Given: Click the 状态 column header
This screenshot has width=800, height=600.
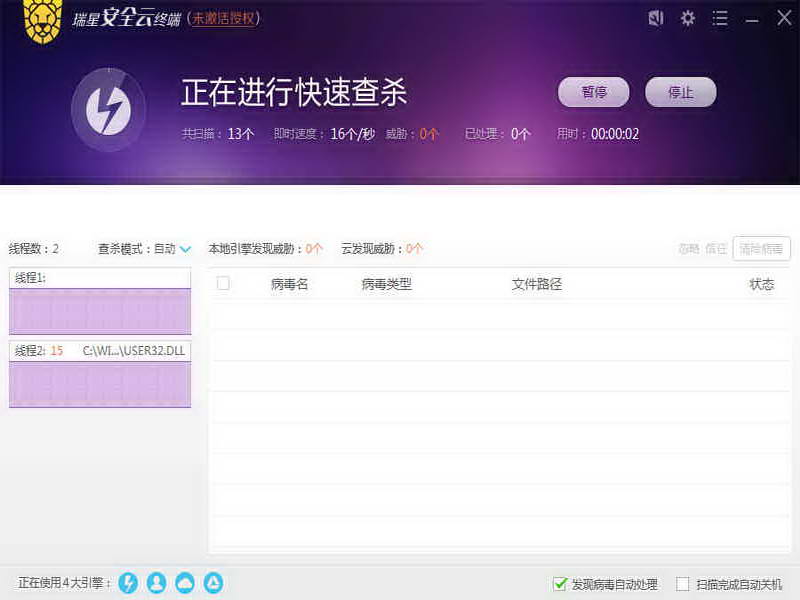Looking at the screenshot, I should [x=762, y=284].
